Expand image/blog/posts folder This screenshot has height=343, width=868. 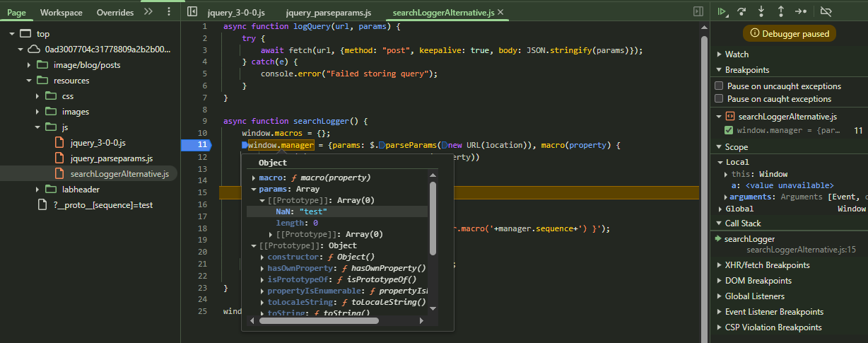29,65
